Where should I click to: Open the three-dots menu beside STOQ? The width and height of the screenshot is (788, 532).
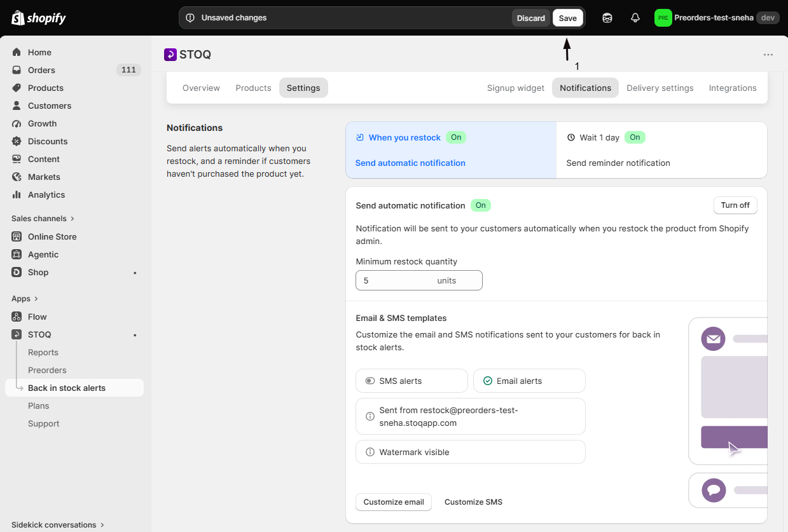(x=768, y=55)
